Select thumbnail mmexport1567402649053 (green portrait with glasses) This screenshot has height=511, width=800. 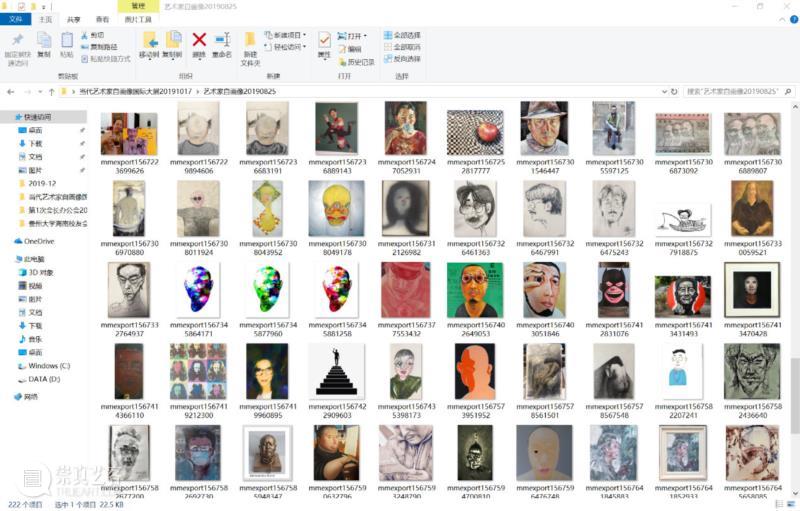475,290
